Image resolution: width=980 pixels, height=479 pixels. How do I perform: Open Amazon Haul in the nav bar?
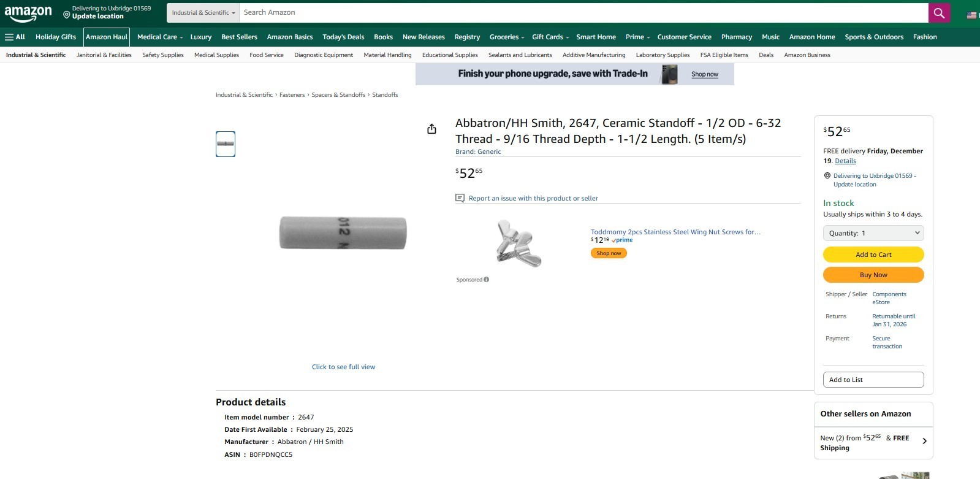107,37
